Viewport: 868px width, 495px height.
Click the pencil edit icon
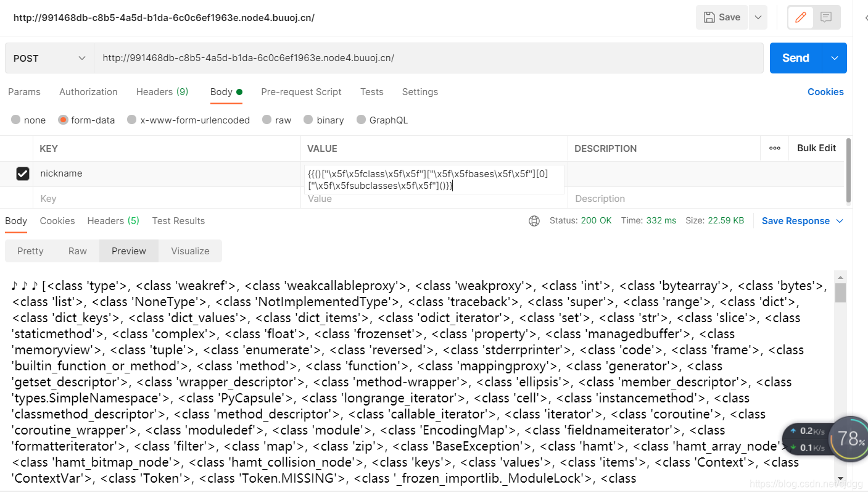pos(801,17)
